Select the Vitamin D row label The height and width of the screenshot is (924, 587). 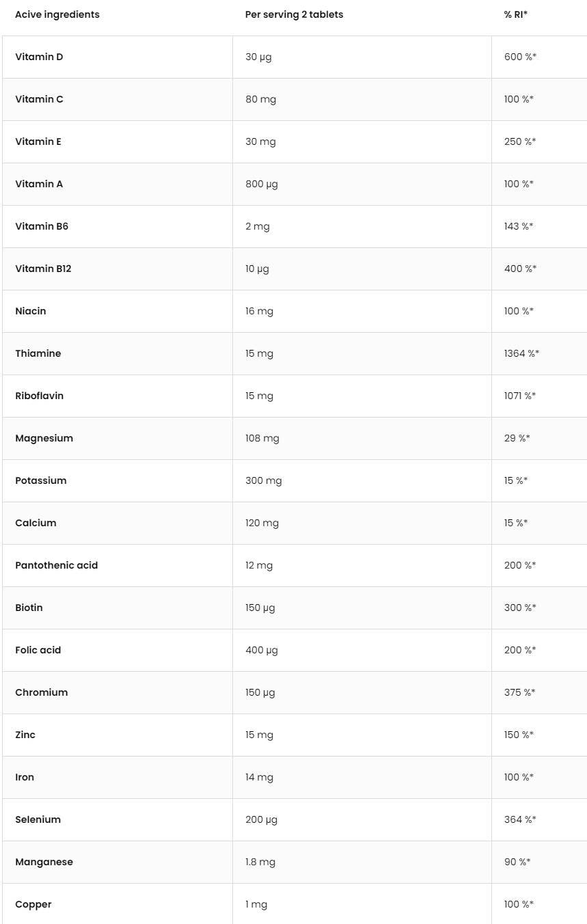[x=39, y=57]
